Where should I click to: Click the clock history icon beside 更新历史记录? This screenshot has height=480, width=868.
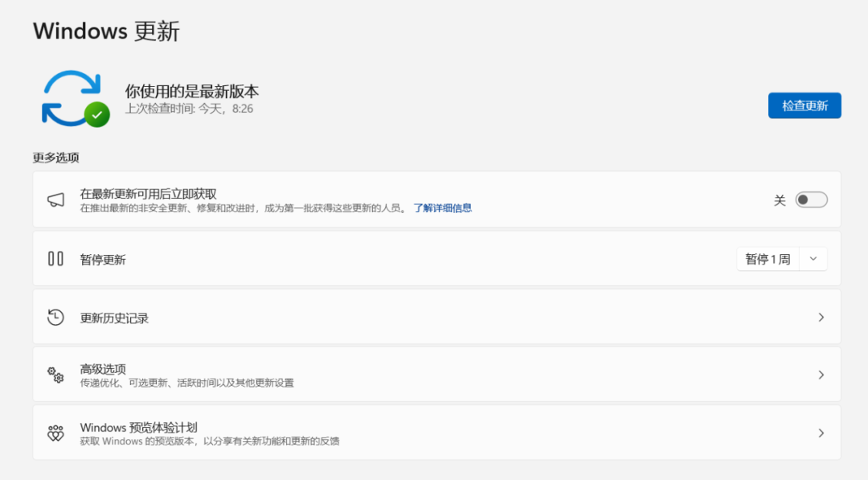55,317
